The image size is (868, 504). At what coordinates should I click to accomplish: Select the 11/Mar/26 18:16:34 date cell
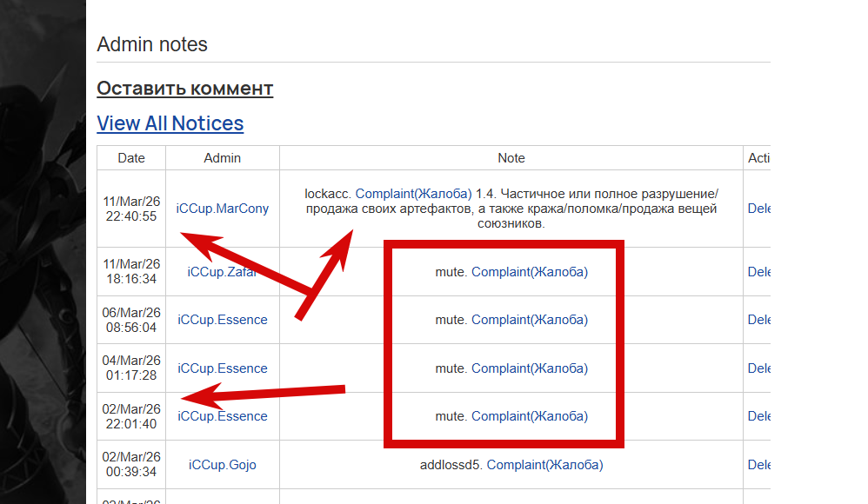click(131, 272)
